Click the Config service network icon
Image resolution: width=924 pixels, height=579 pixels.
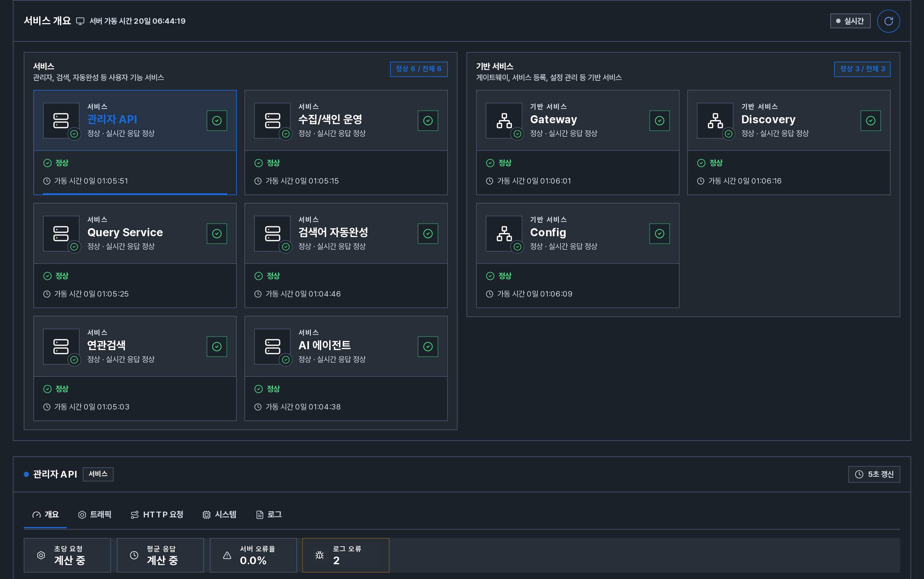(504, 234)
